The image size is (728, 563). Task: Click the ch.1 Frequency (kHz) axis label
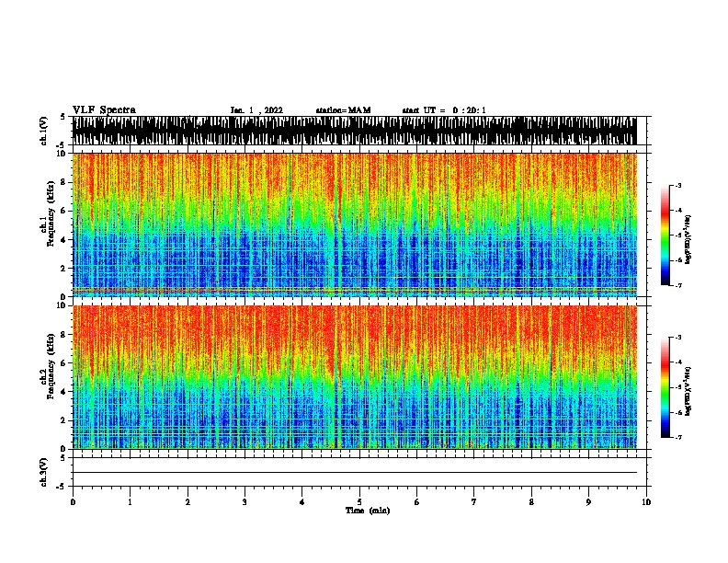point(48,214)
